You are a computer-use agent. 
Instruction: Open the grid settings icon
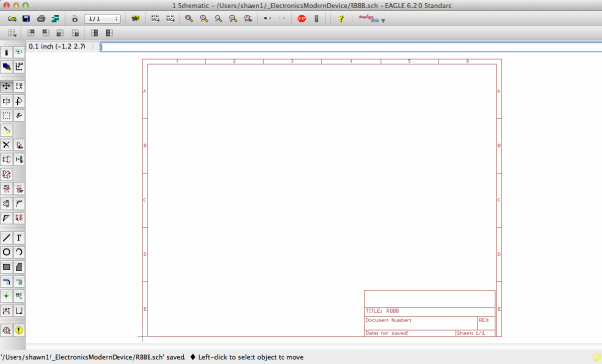[12, 33]
